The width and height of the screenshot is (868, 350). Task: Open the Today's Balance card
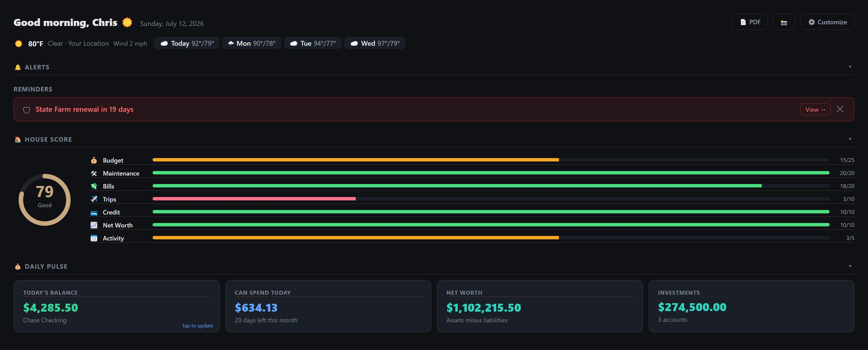point(117,306)
